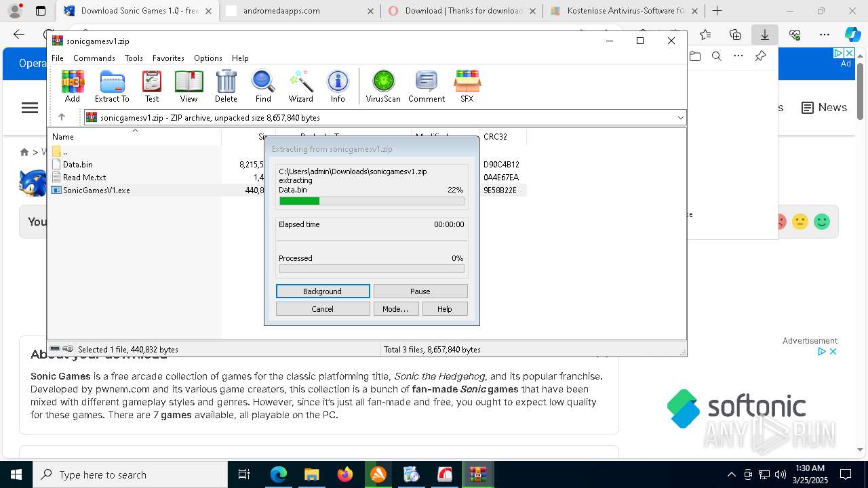Viewport: 868px width, 488px height.
Task: Click the search icon in downloads panel
Action: [716, 56]
